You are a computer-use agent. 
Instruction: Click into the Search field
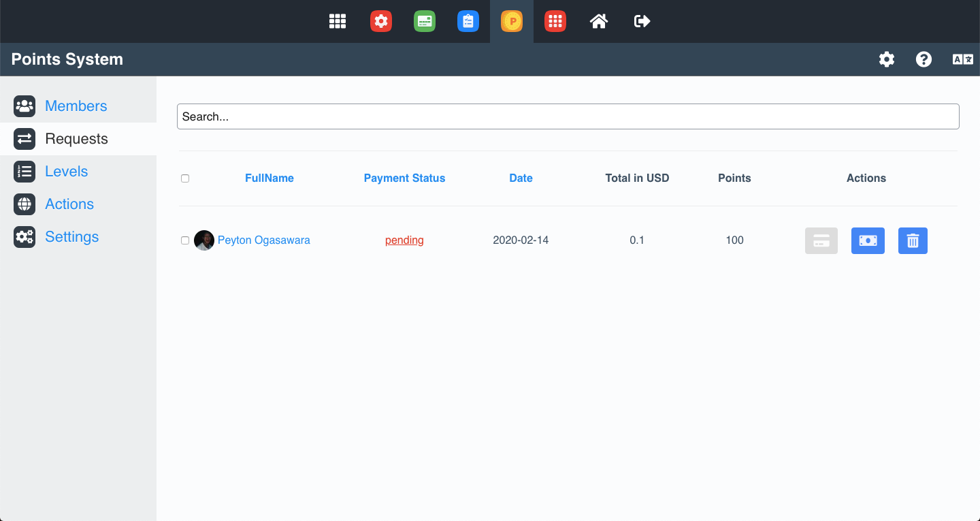[x=568, y=116]
